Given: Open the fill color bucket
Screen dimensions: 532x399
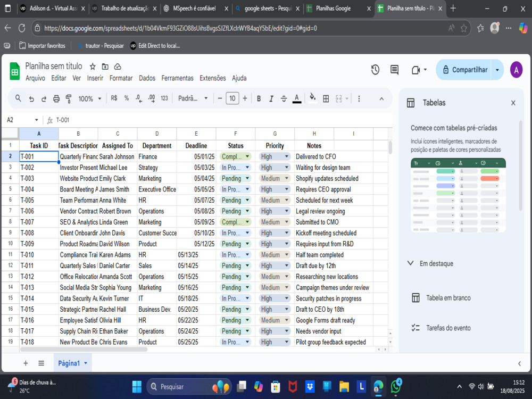Looking at the screenshot, I should tap(313, 98).
